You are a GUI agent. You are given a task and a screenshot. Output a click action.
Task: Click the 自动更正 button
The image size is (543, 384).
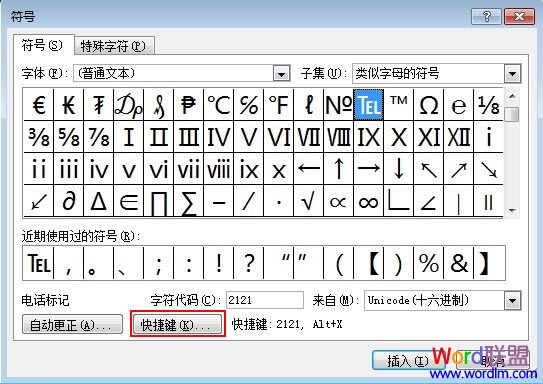pos(72,324)
